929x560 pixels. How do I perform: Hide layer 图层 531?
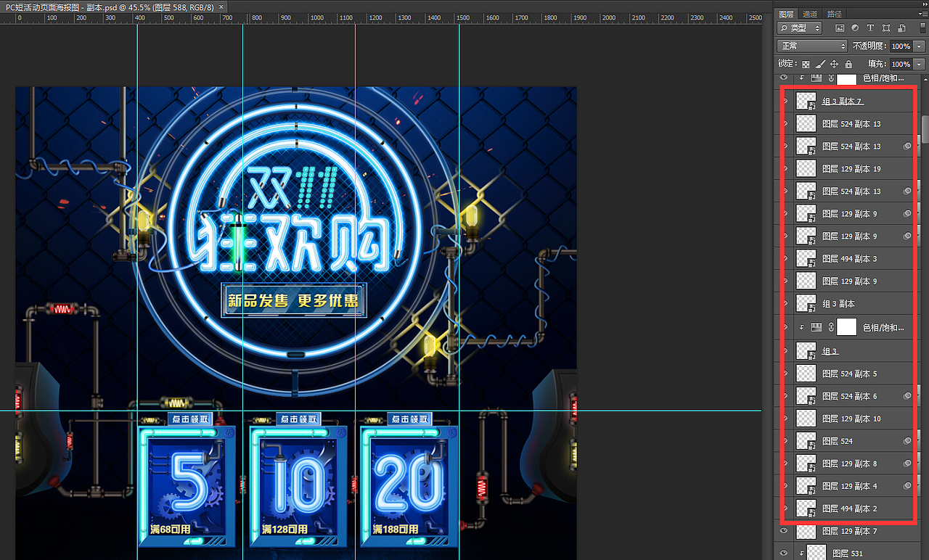pyautogui.click(x=784, y=553)
